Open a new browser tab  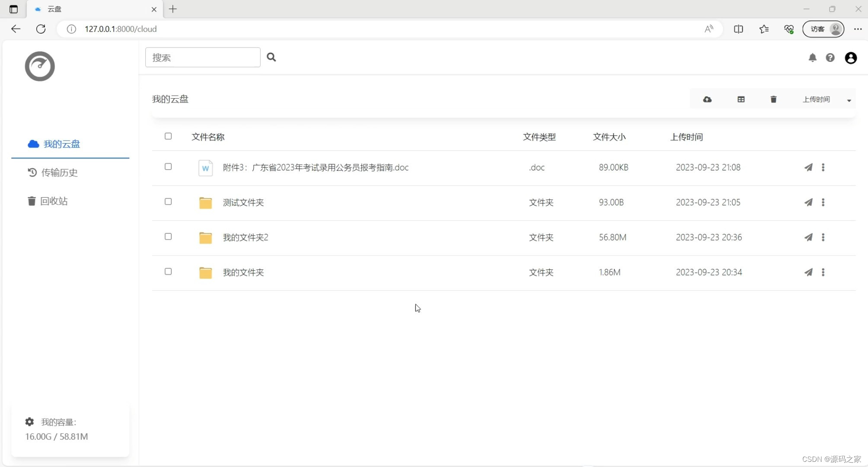point(173,9)
